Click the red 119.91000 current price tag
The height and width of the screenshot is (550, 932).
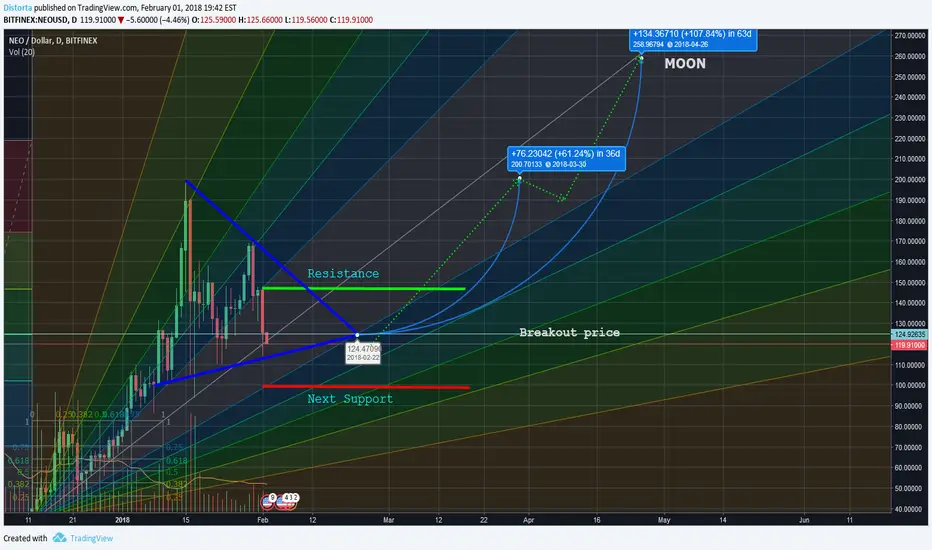[909, 345]
